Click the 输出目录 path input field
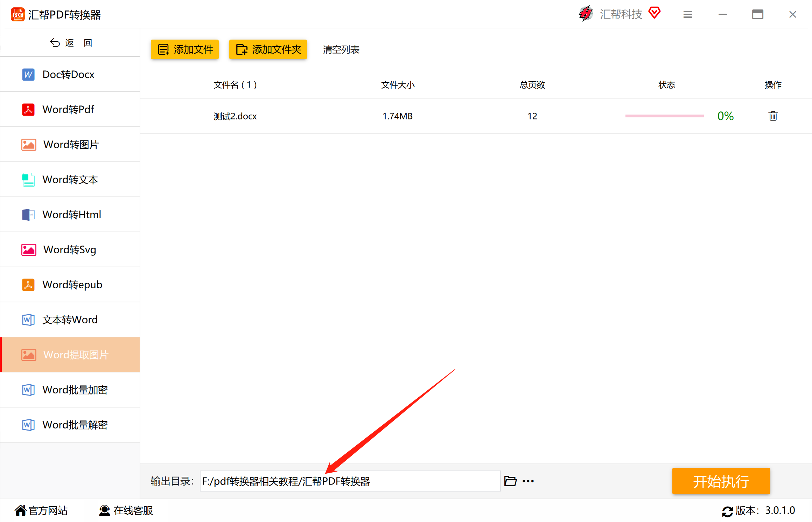812x522 pixels. 350,481
